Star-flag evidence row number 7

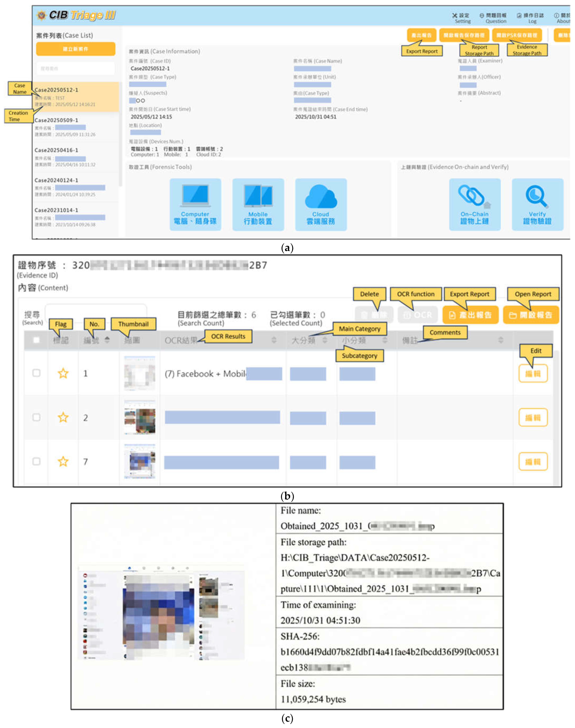pyautogui.click(x=63, y=461)
